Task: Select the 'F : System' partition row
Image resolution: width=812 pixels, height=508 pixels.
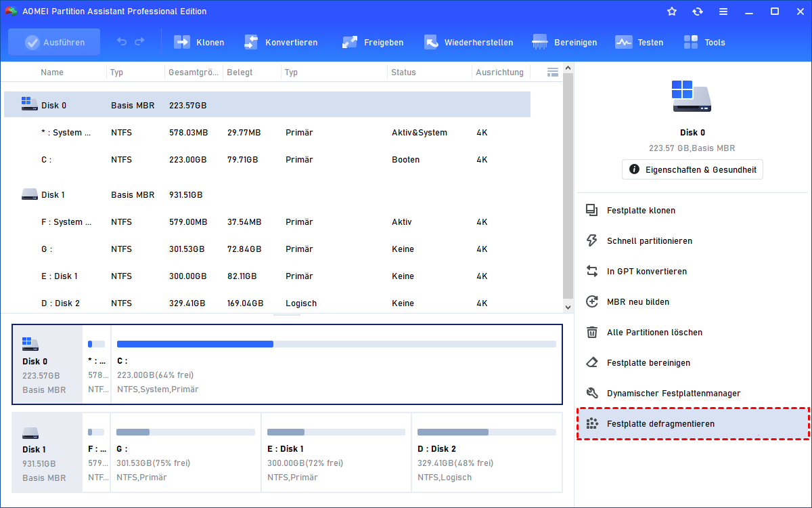Action: (x=267, y=222)
